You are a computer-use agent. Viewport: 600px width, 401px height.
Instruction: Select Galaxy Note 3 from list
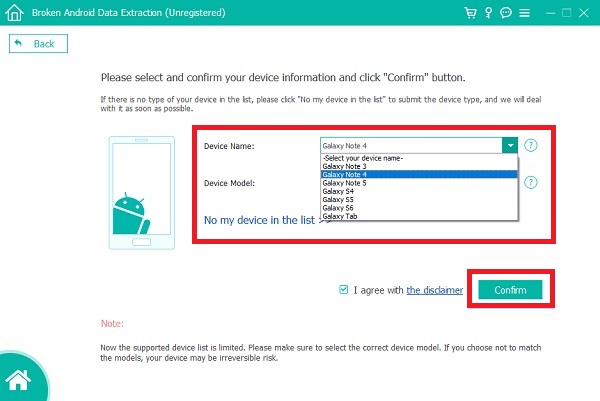point(344,165)
